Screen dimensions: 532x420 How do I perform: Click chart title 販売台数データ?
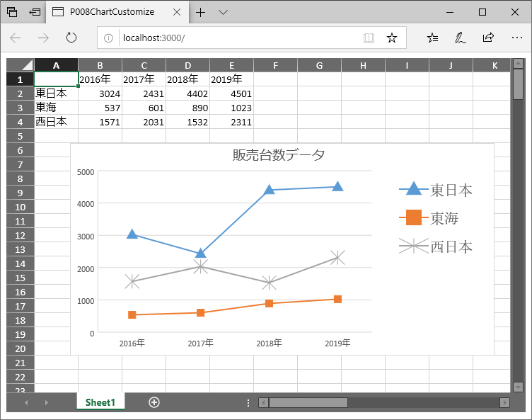(279, 155)
